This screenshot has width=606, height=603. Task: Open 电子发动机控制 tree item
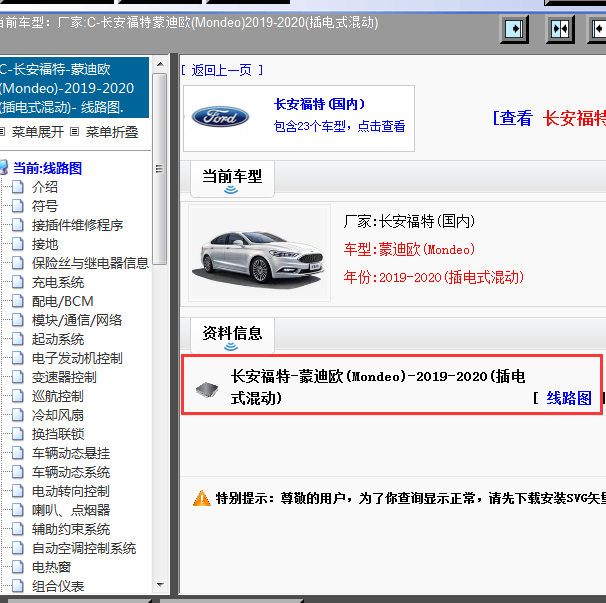click(77, 358)
